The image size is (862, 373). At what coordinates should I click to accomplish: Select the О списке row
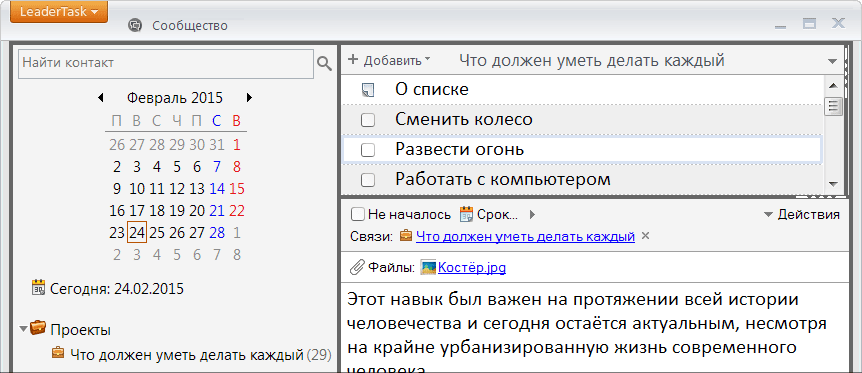582,90
